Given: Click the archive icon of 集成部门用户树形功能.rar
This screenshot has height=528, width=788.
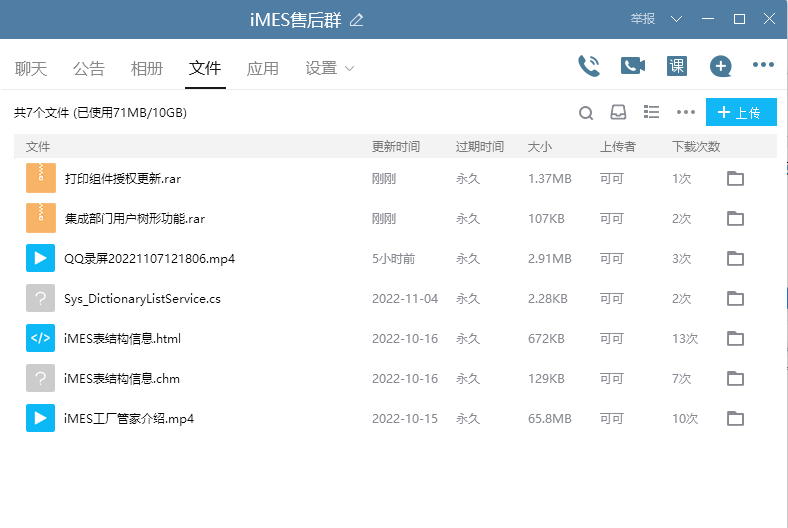Looking at the screenshot, I should (x=41, y=219).
